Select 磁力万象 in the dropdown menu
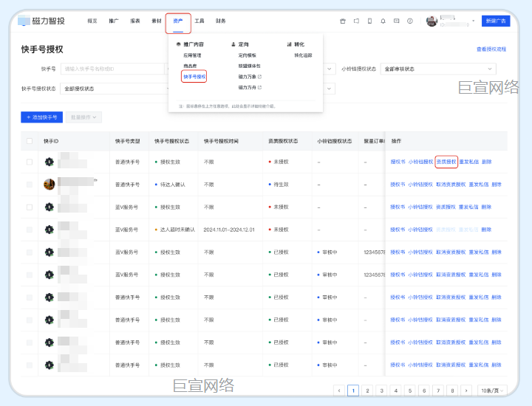 point(247,77)
